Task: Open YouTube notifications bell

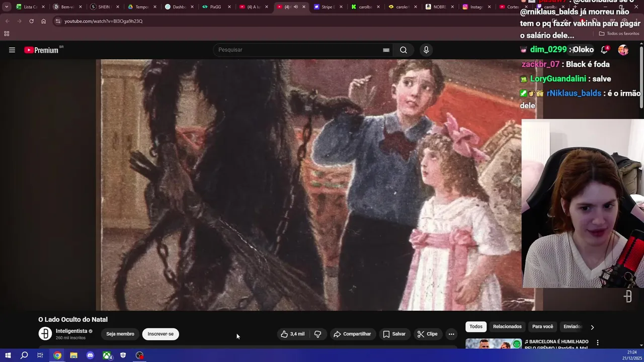Action: [605, 50]
